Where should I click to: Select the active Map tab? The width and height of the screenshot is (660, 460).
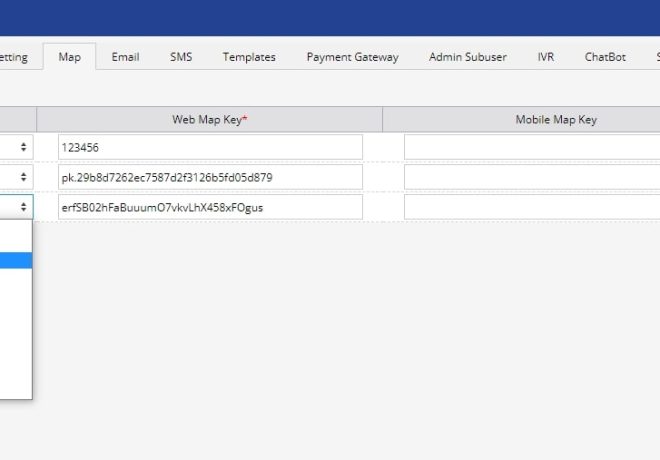70,57
